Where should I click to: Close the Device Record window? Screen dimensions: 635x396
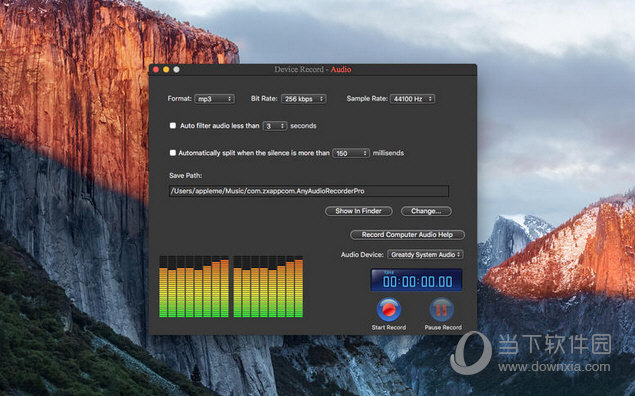[156, 70]
